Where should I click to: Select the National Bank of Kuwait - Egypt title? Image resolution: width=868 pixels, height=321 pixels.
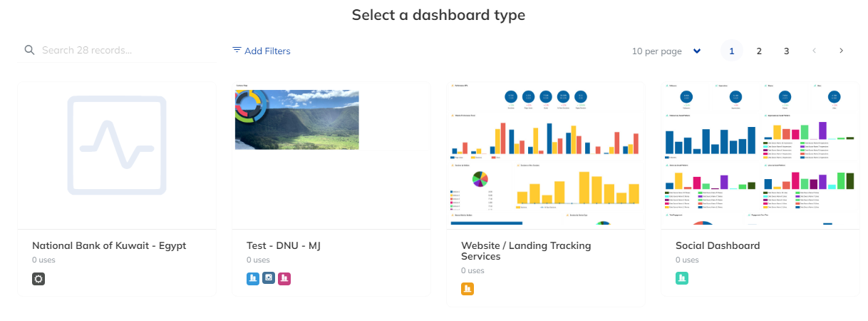[109, 245]
